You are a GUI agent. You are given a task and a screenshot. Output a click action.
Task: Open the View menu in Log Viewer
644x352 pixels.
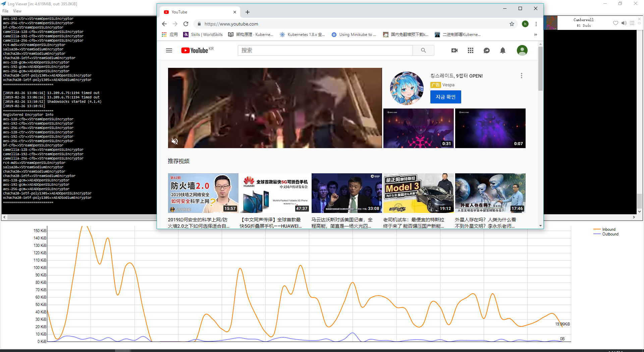(x=17, y=11)
